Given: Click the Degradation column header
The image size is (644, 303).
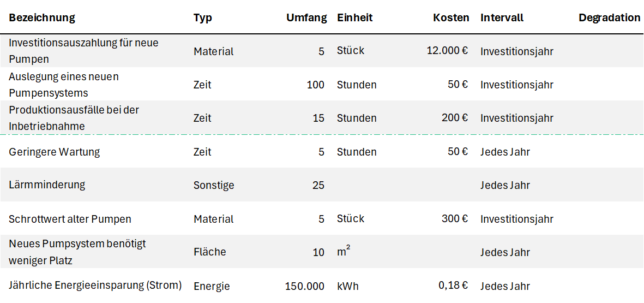Looking at the screenshot, I should pyautogui.click(x=609, y=17).
